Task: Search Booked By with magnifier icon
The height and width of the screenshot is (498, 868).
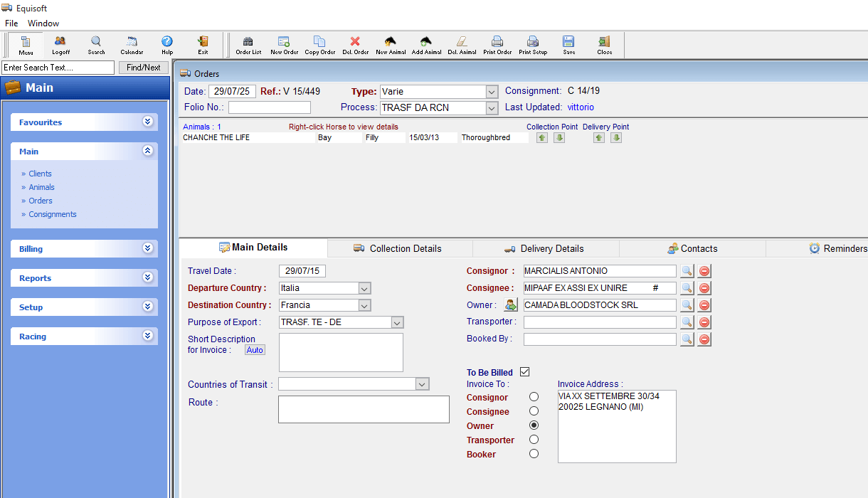Action: click(687, 339)
